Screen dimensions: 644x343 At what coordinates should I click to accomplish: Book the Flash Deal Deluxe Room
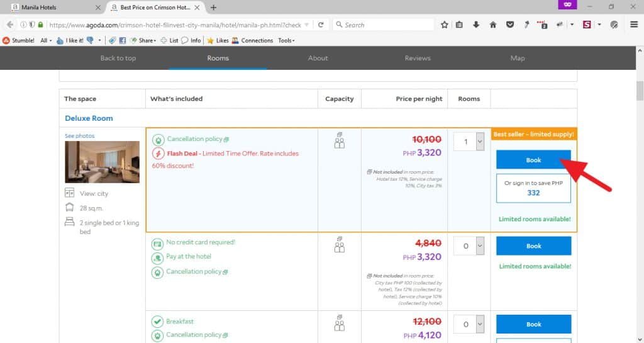533,160
